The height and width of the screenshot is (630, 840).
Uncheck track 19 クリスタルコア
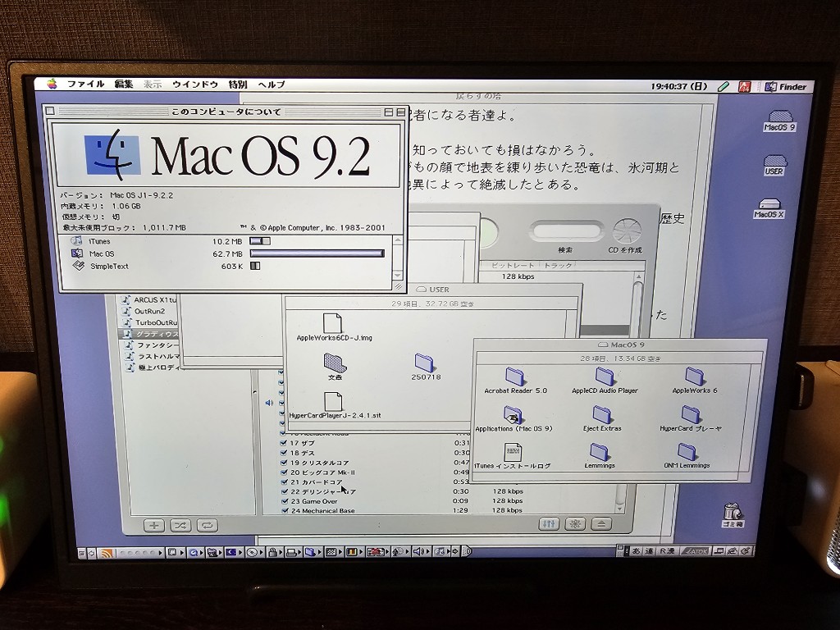coord(284,463)
